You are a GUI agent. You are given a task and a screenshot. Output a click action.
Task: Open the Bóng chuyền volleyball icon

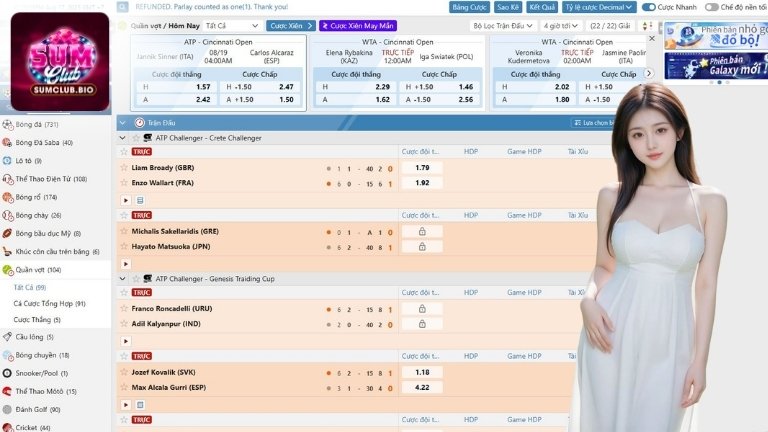7,355
